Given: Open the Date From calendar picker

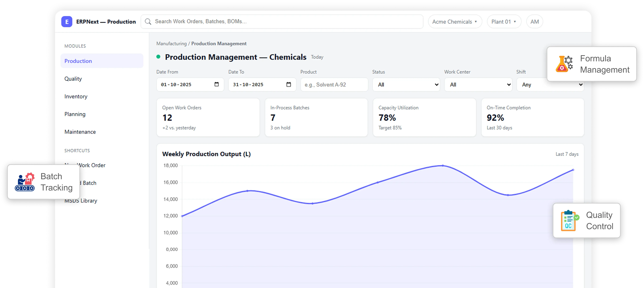Looking at the screenshot, I should (217, 84).
